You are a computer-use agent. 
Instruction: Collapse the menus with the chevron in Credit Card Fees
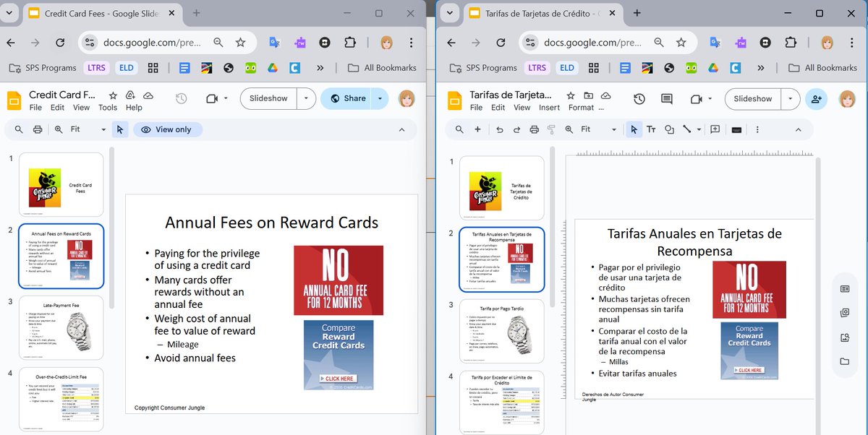tap(402, 129)
